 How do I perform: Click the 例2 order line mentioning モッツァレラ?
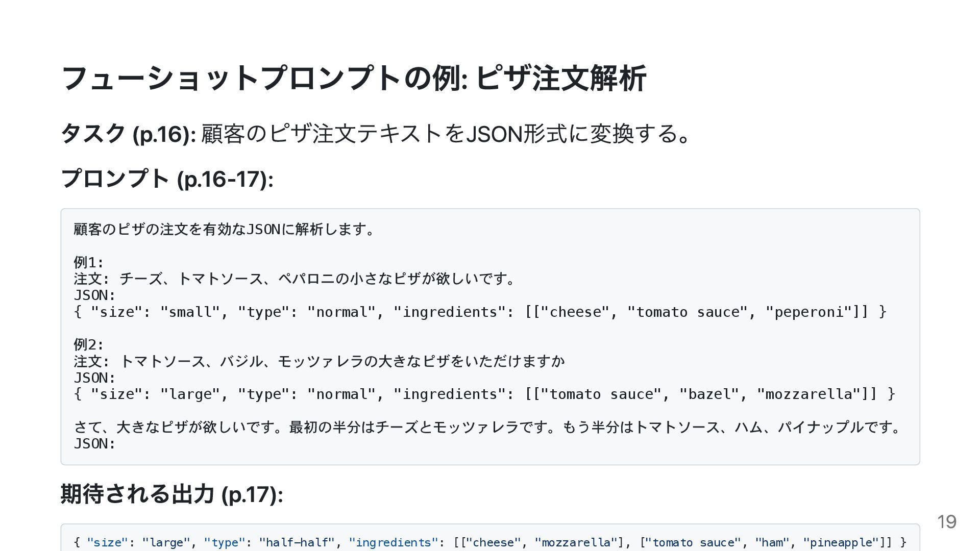click(x=319, y=361)
